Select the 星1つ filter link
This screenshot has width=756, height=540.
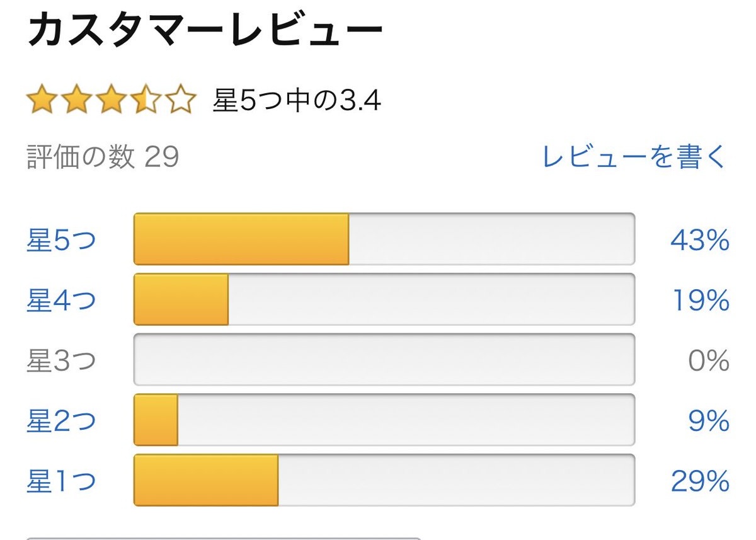point(61,481)
